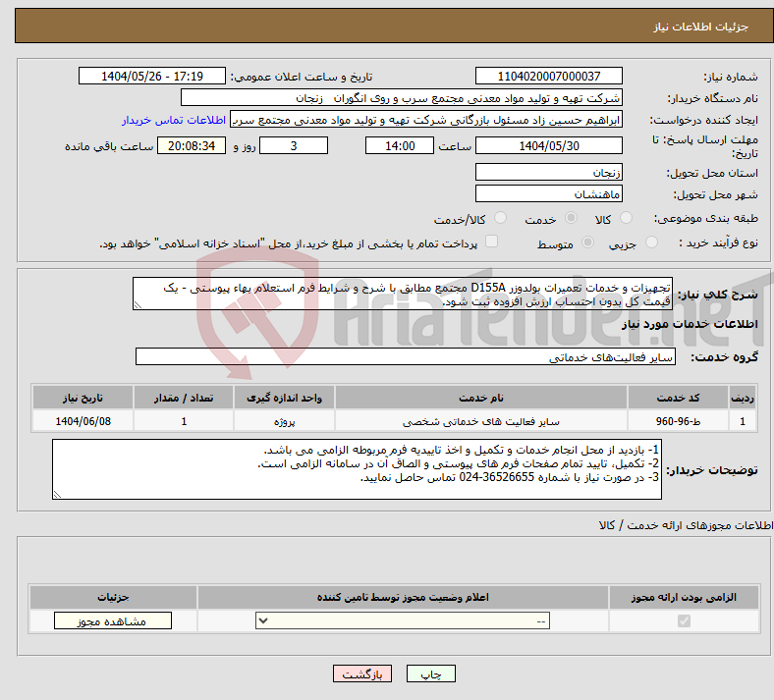Click resize handle of need description box
774x700 pixels.
138,305
